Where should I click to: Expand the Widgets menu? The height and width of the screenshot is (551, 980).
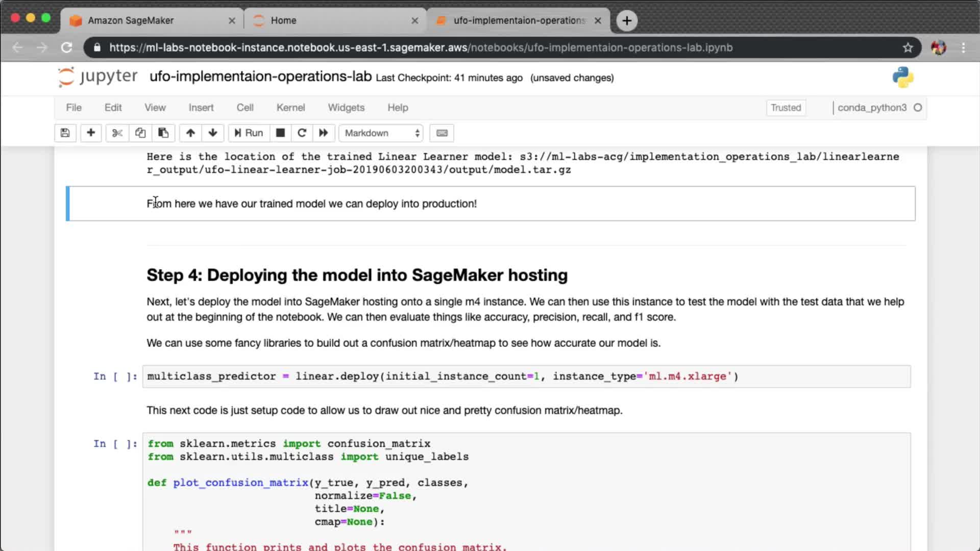(346, 108)
